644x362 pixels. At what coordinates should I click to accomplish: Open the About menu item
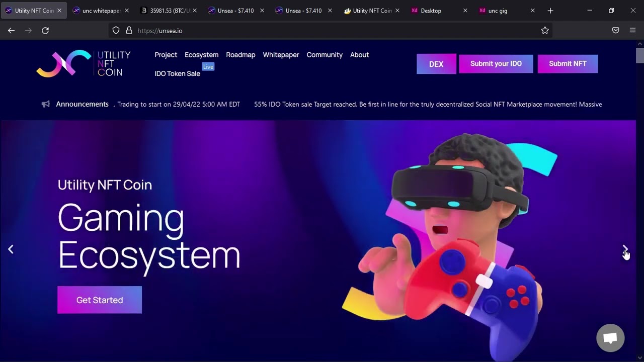(x=360, y=55)
